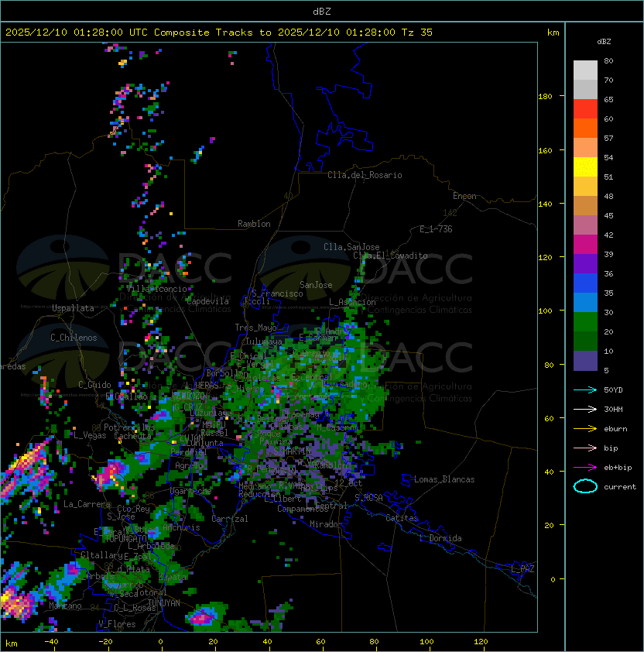
Task: Click the 'Carrizal' map label
Action: coord(229,519)
